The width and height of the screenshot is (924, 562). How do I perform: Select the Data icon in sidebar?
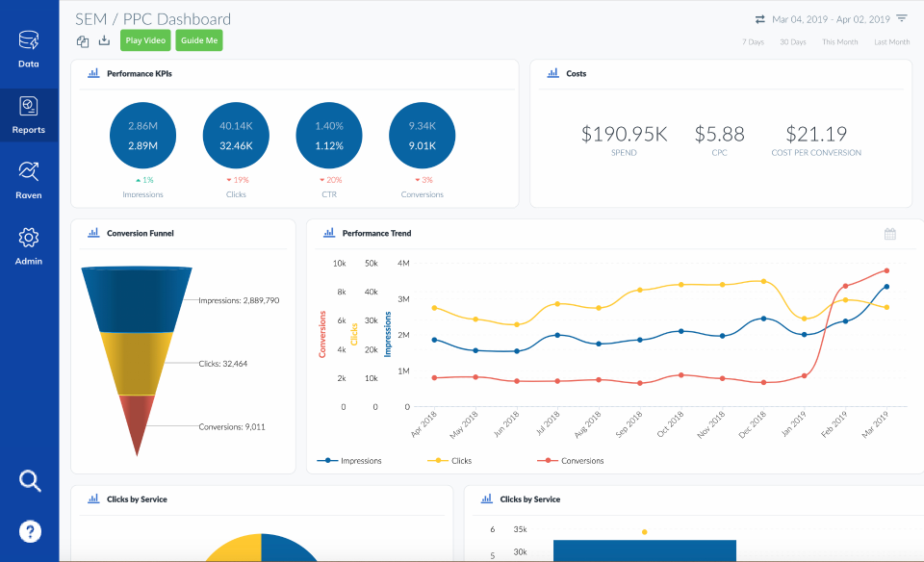28,46
